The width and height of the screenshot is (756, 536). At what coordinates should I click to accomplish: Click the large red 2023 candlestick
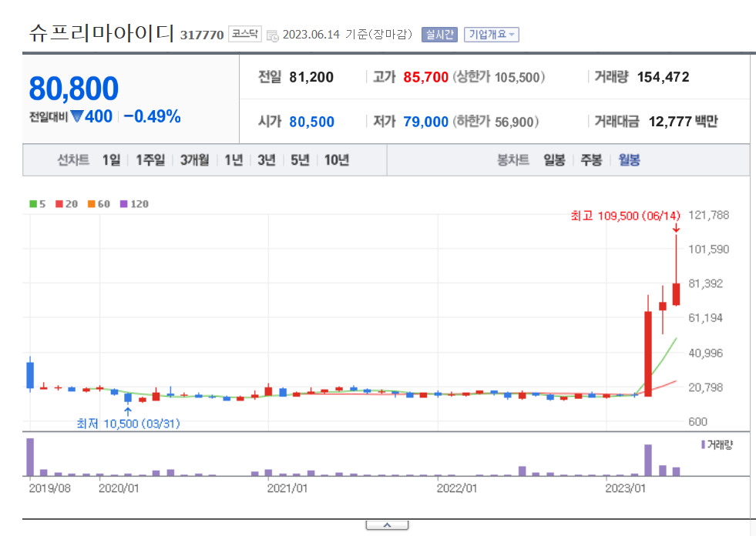[648, 353]
